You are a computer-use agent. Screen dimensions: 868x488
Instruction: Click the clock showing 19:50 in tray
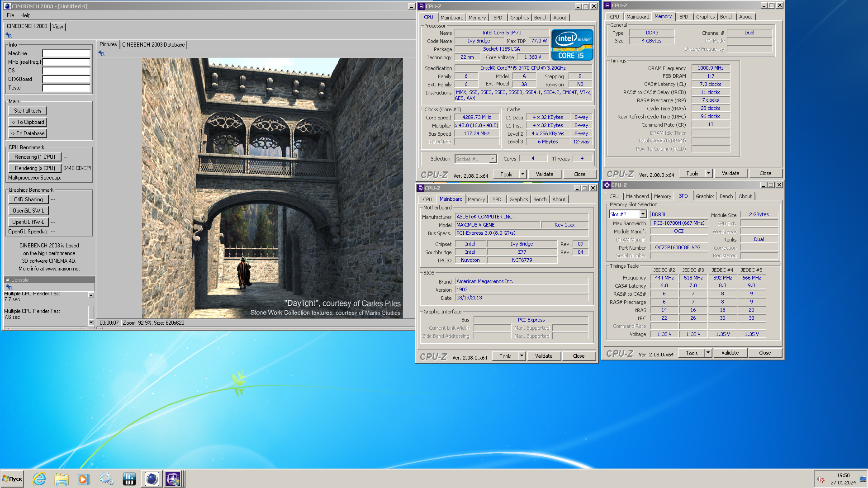point(843,475)
